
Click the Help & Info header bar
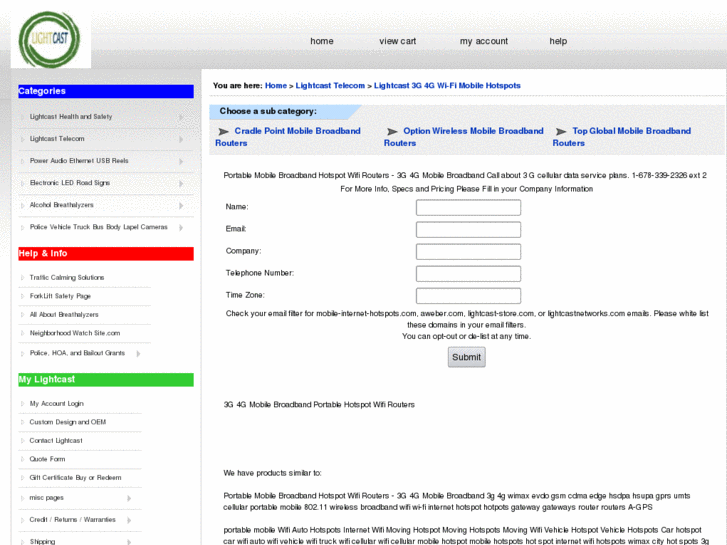(x=106, y=253)
